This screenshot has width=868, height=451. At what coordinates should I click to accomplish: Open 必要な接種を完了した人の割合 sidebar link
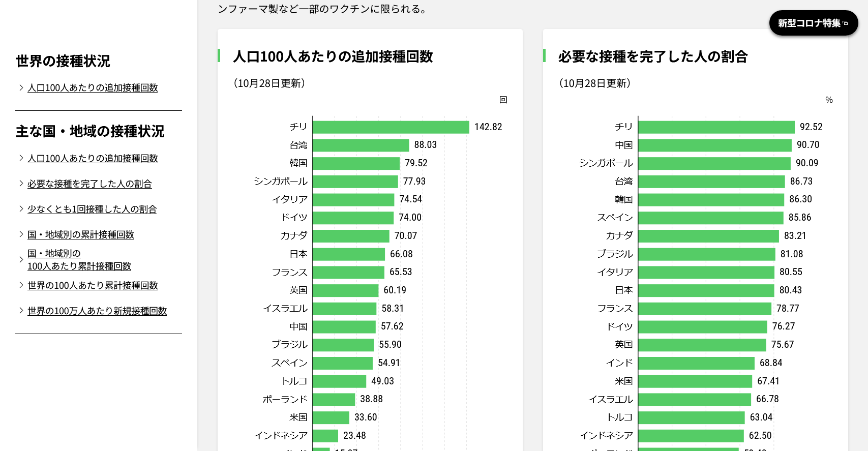click(89, 184)
